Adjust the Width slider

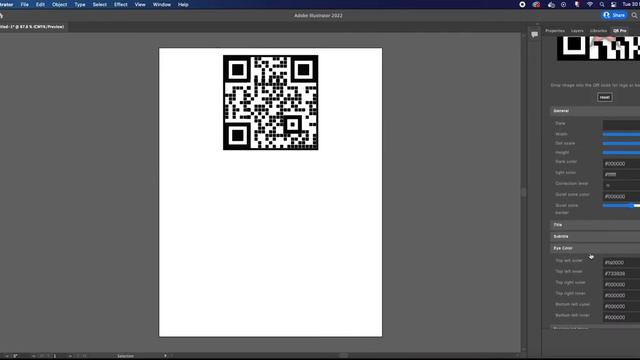621,134
